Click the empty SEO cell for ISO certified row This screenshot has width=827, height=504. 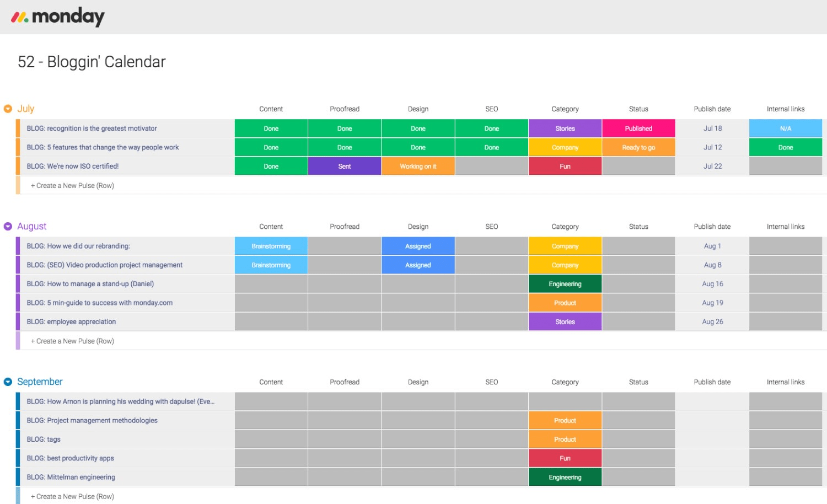[492, 166]
